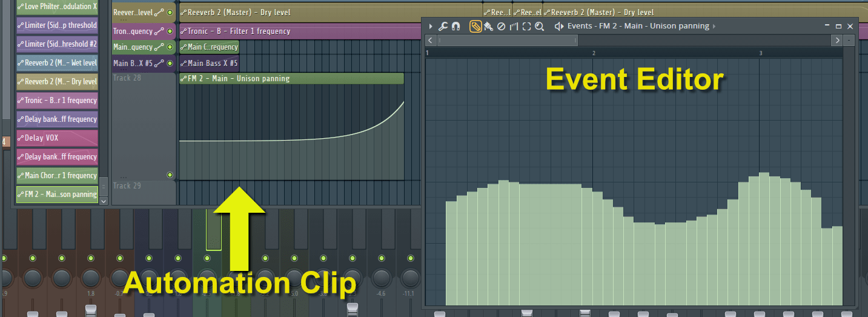Click the speaker icon in Event Editor title
868x317 pixels.
point(558,26)
